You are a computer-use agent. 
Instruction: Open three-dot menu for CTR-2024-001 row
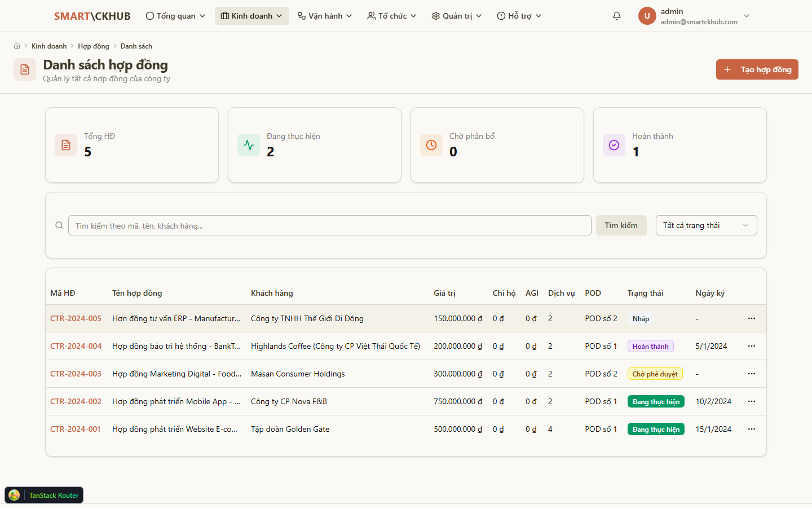751,429
